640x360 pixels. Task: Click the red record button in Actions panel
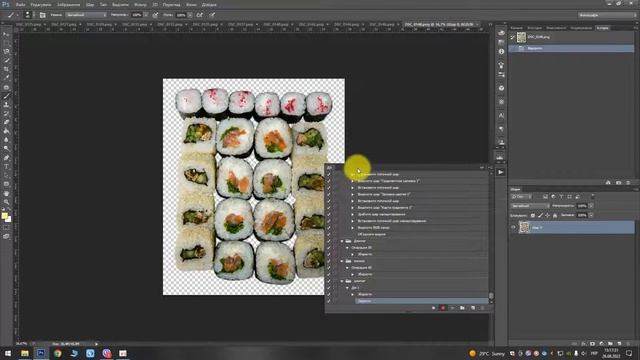coord(443,308)
